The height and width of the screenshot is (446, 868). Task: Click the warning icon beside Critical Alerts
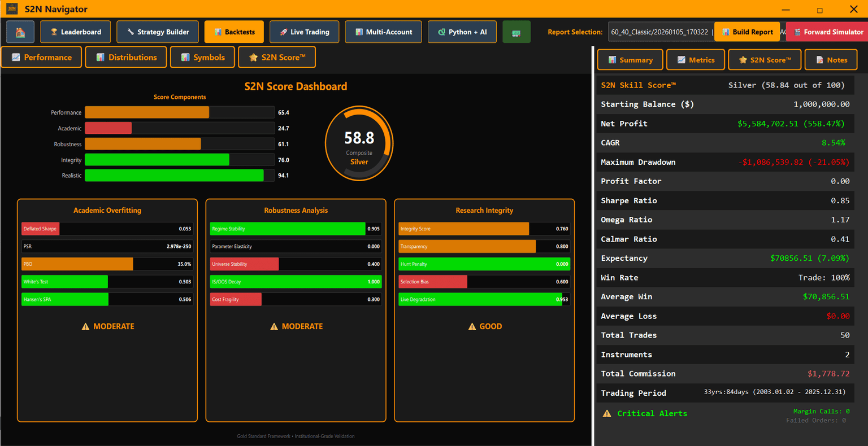point(607,413)
